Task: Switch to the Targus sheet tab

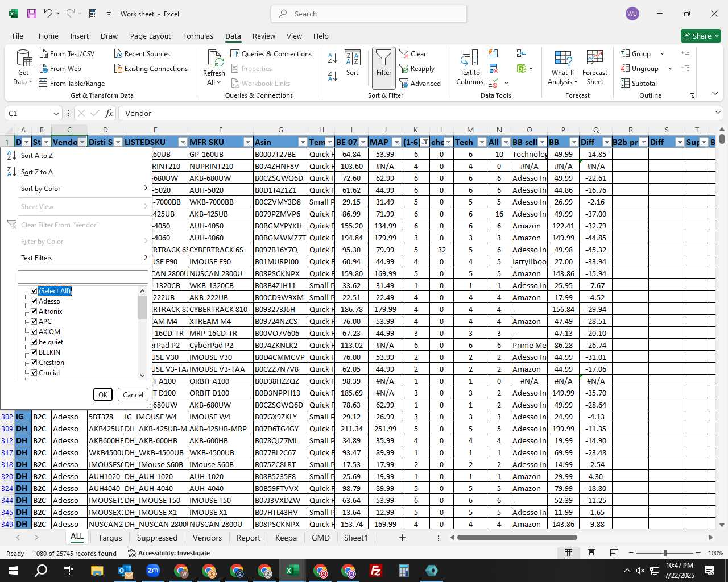Action: tap(110, 538)
